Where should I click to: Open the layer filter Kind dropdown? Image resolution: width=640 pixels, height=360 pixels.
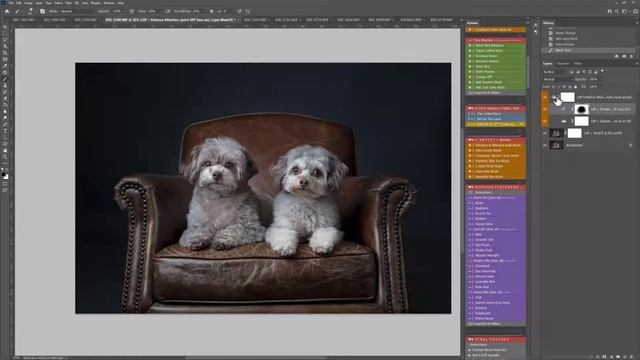556,72
